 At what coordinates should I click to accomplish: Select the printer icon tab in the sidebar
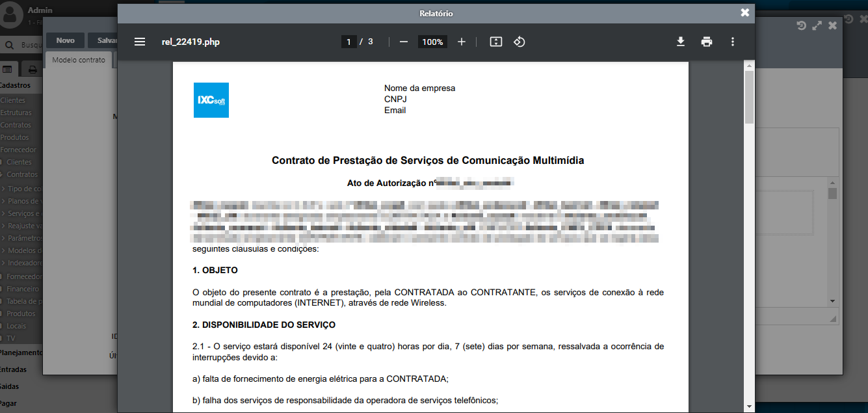32,69
